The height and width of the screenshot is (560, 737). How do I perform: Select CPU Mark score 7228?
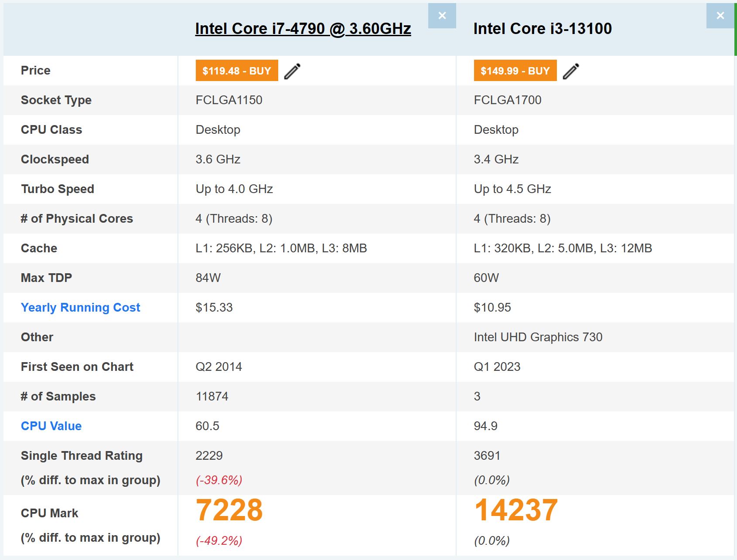(x=229, y=510)
